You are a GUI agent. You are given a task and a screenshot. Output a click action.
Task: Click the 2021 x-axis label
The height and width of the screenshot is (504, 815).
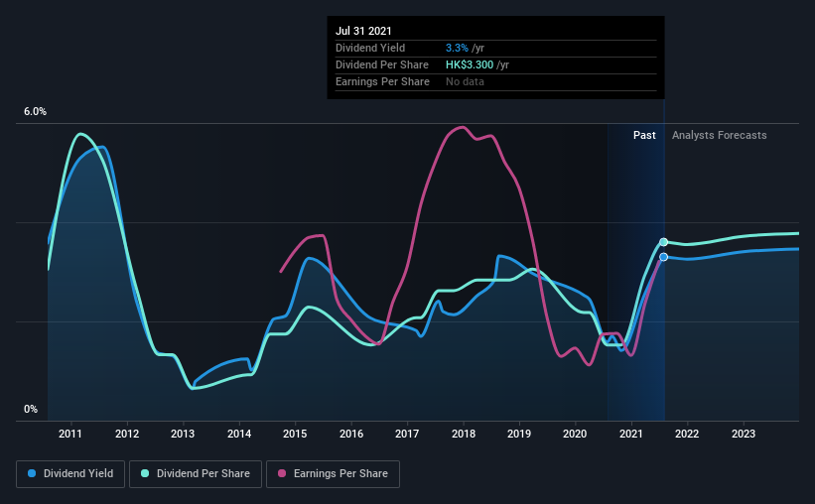(x=631, y=434)
